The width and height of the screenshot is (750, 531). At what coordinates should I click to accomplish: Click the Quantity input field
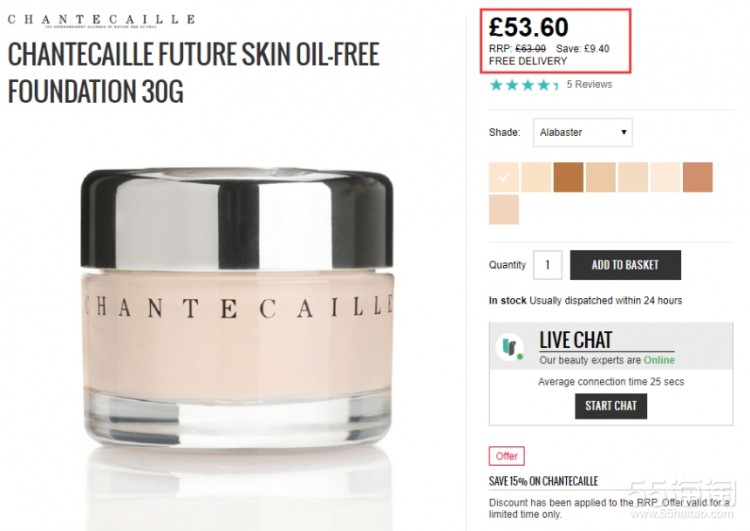547,265
